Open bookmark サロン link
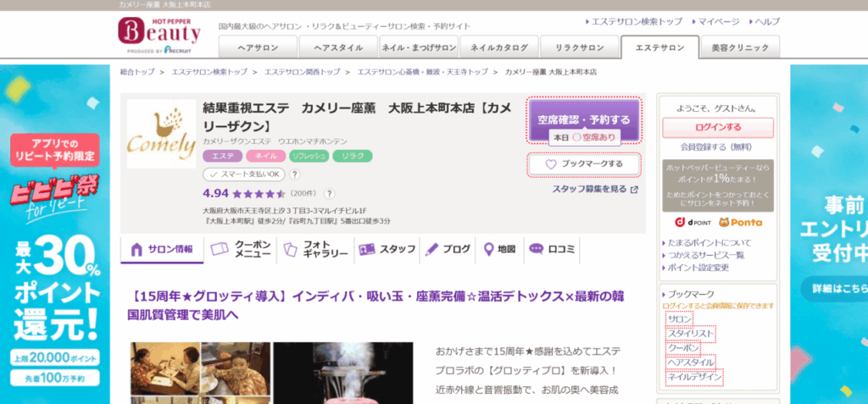The image size is (868, 404). click(680, 319)
